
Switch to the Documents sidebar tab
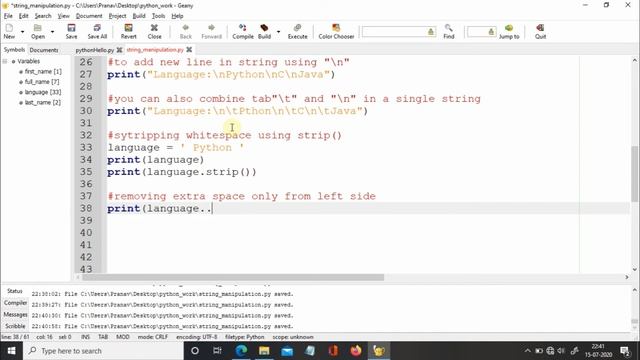44,50
